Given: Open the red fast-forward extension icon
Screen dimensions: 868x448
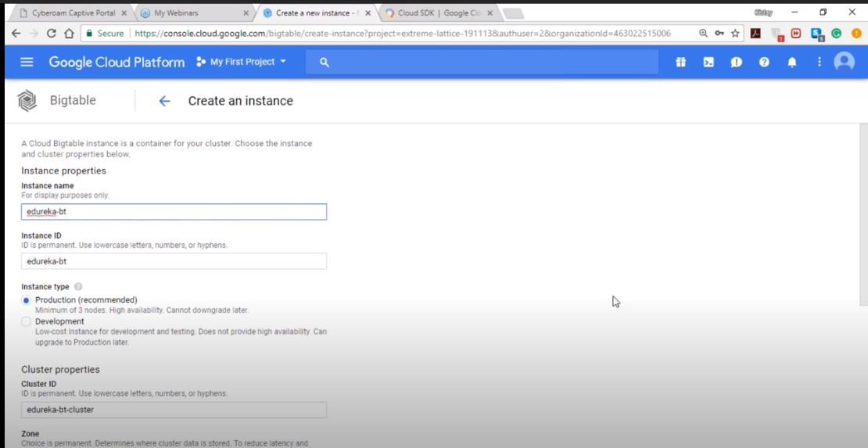Looking at the screenshot, I should pos(796,33).
